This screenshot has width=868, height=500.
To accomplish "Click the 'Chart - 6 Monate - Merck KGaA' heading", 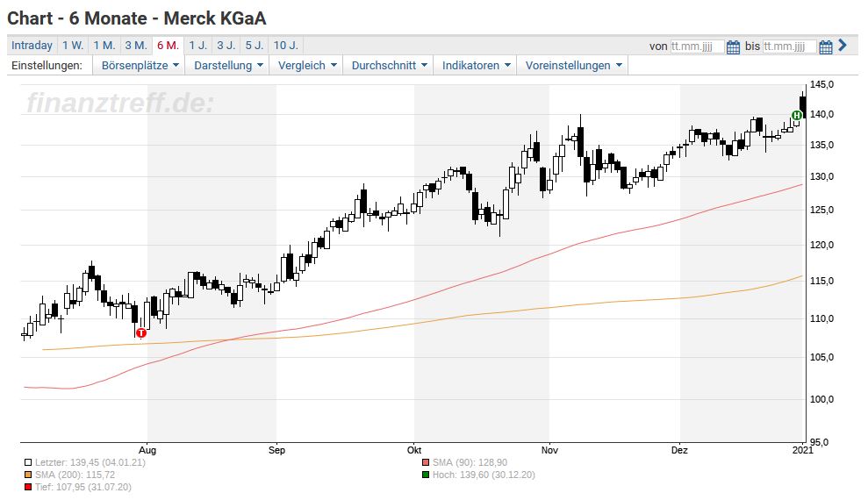I will pyautogui.click(x=136, y=18).
